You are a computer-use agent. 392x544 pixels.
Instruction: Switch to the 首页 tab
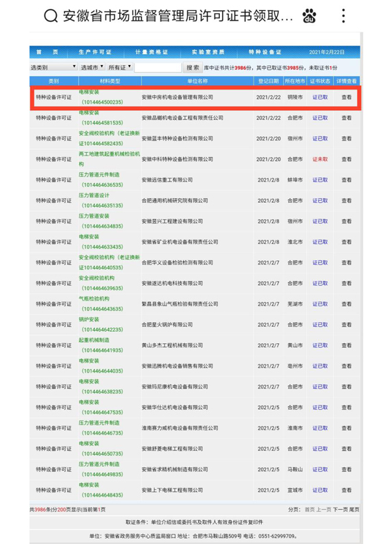click(47, 52)
